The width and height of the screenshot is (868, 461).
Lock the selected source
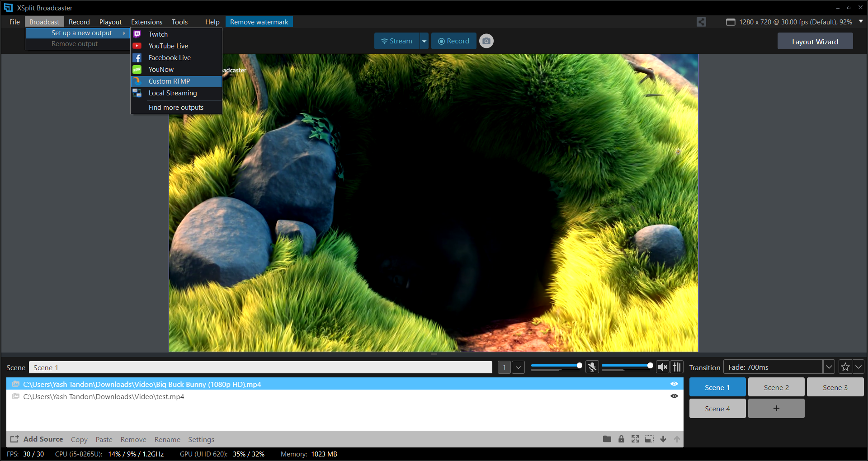[x=621, y=439]
